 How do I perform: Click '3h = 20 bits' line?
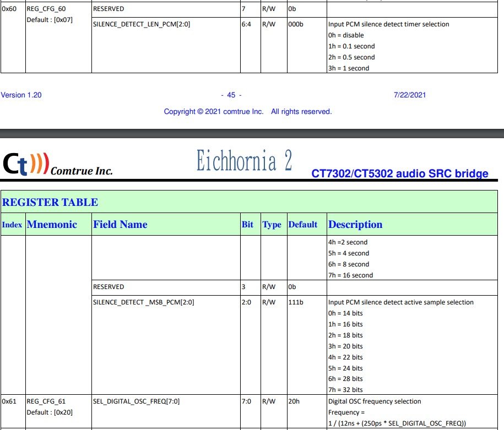(x=345, y=346)
